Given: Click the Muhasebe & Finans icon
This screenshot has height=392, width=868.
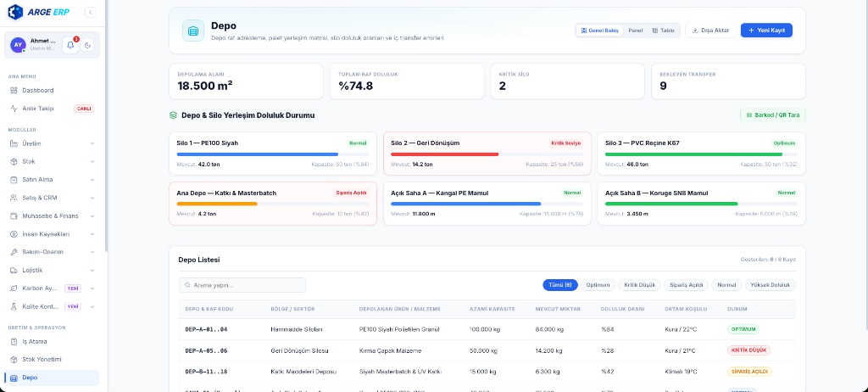Looking at the screenshot, I should pyautogui.click(x=14, y=216).
